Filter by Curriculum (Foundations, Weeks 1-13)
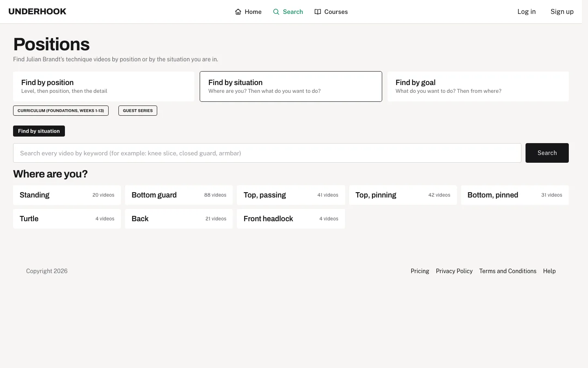The height and width of the screenshot is (368, 588). 61,110
